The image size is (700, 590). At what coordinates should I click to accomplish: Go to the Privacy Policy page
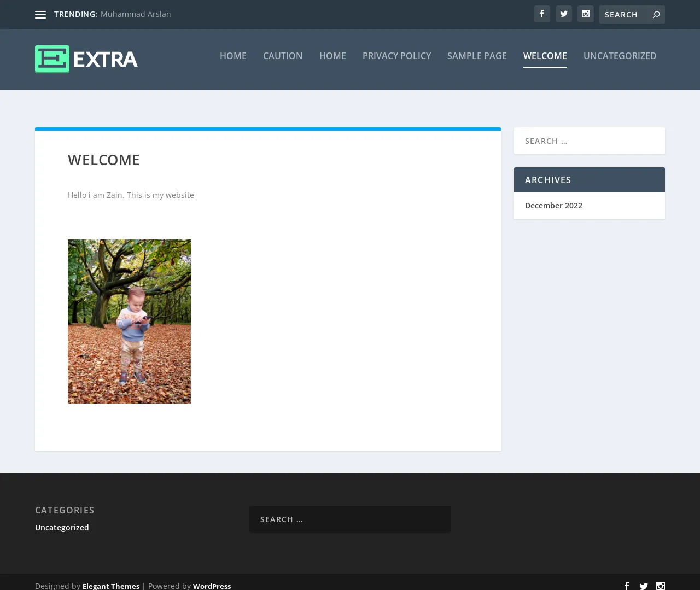(x=396, y=56)
